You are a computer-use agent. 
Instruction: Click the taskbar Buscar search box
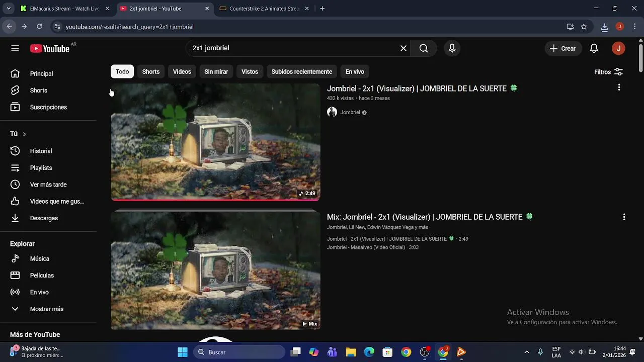[239, 352]
